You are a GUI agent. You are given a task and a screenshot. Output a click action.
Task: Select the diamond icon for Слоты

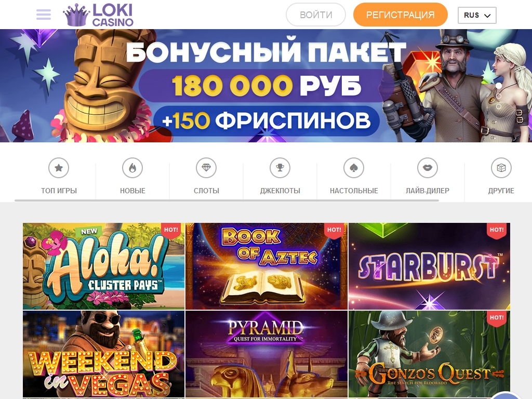[206, 168]
